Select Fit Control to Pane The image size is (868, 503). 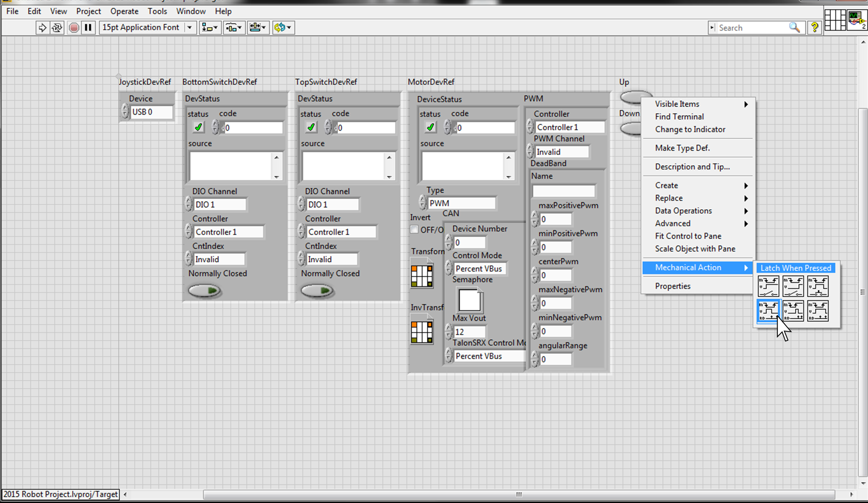pyautogui.click(x=698, y=236)
